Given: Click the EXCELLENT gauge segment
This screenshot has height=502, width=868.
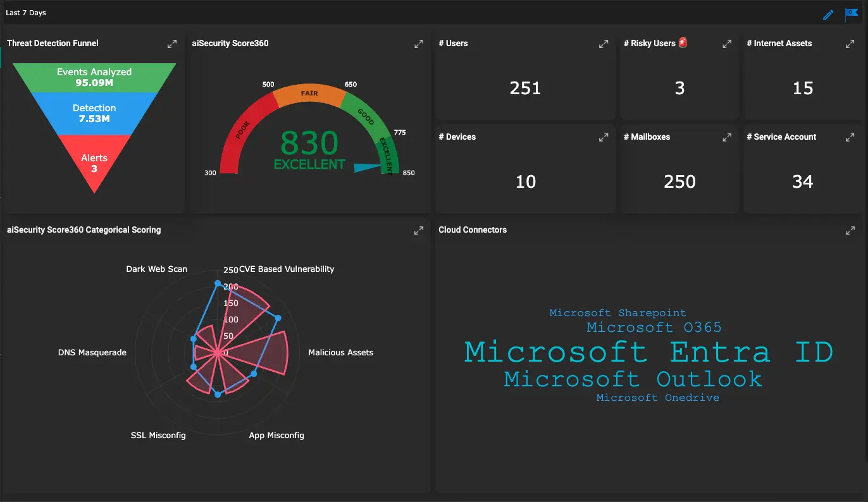Looking at the screenshot, I should point(386,157).
